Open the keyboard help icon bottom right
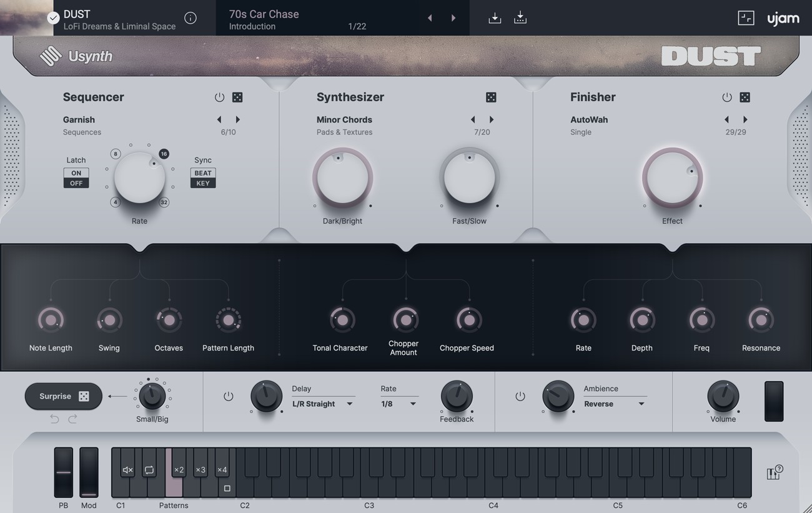812x513 pixels. tap(775, 473)
